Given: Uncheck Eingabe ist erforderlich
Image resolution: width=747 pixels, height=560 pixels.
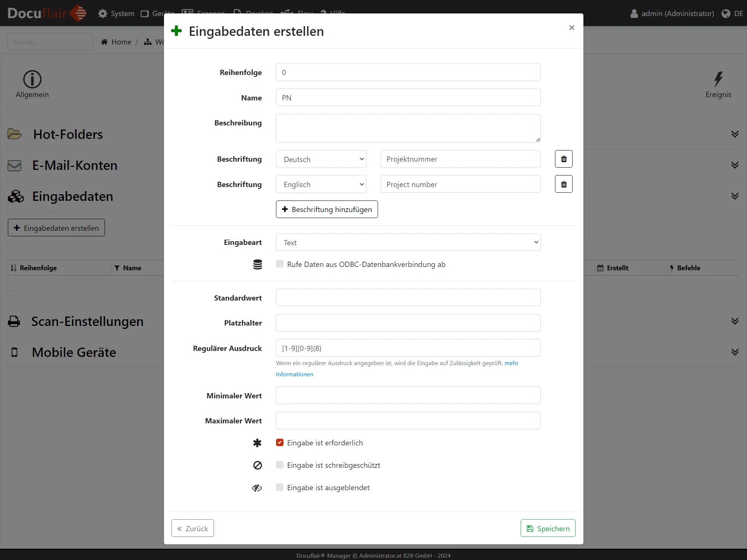Looking at the screenshot, I should point(280,442).
